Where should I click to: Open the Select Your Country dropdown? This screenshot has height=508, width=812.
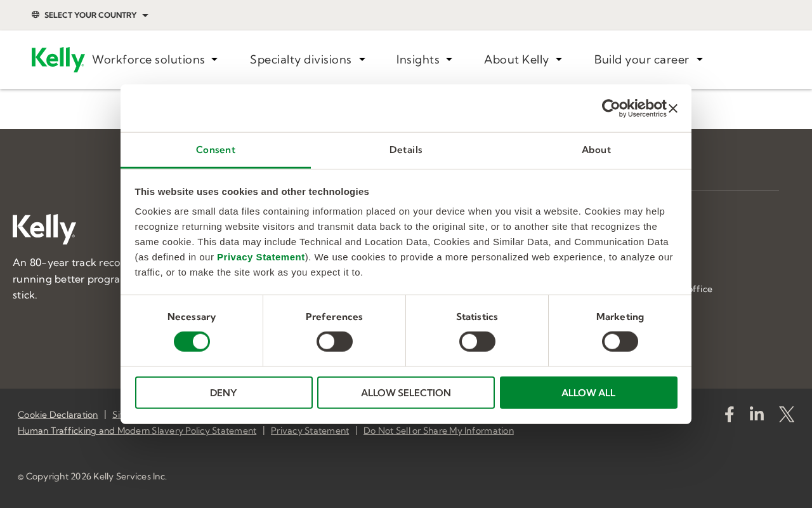tap(90, 15)
